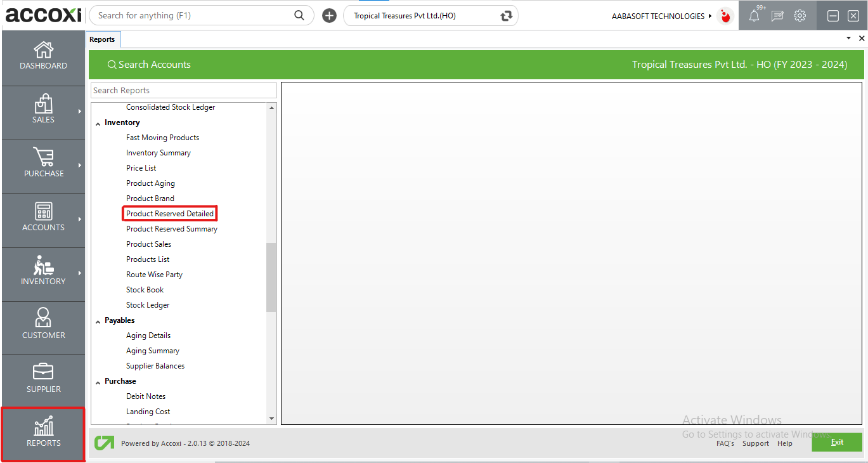Open the Support link
This screenshot has height=463, width=868.
pos(755,443)
